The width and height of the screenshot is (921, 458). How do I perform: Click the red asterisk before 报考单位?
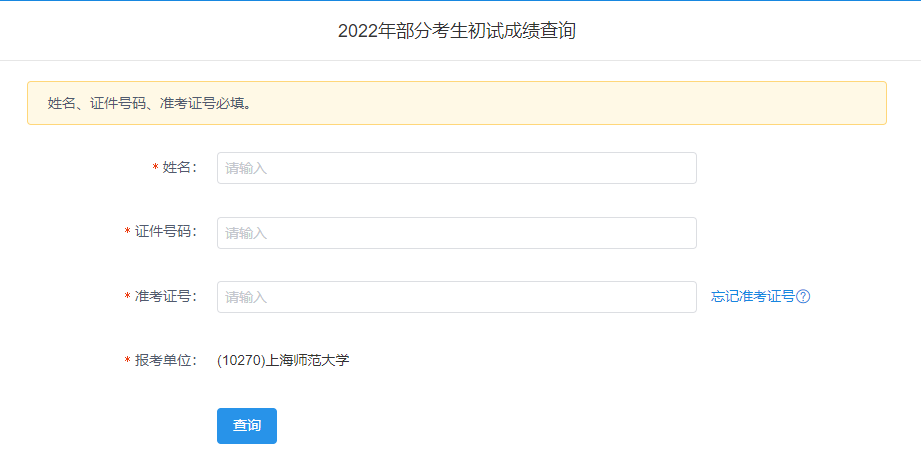[127, 361]
